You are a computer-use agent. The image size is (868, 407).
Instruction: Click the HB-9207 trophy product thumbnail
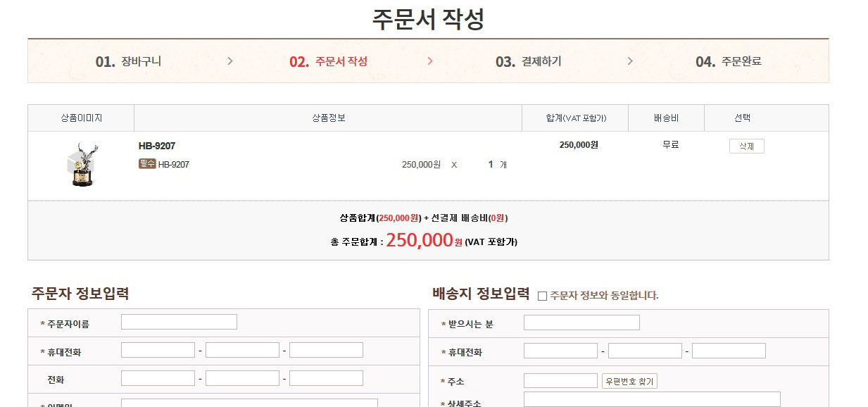pos(81,165)
